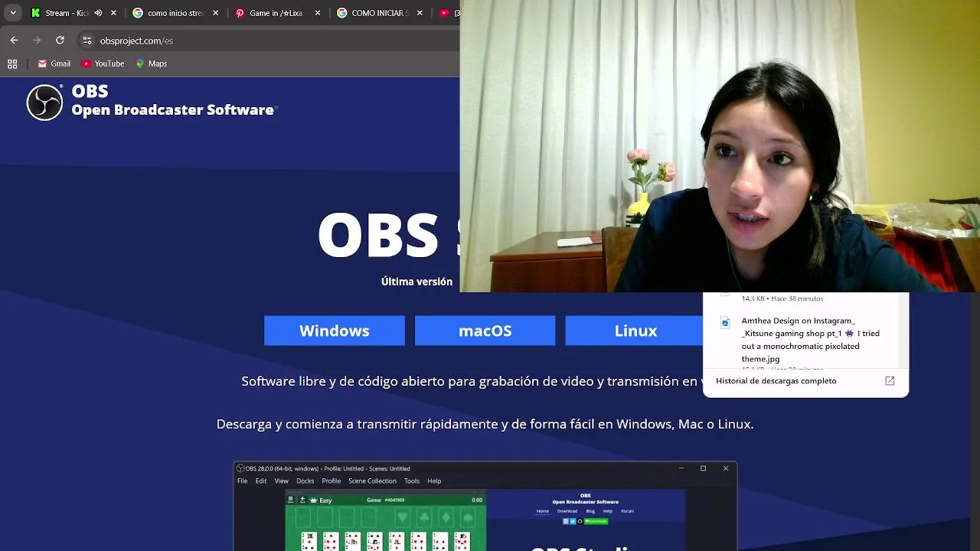Switch to the 'COMO INICIAR' Google tab
Viewport: 980px width, 551px height.
point(379,13)
